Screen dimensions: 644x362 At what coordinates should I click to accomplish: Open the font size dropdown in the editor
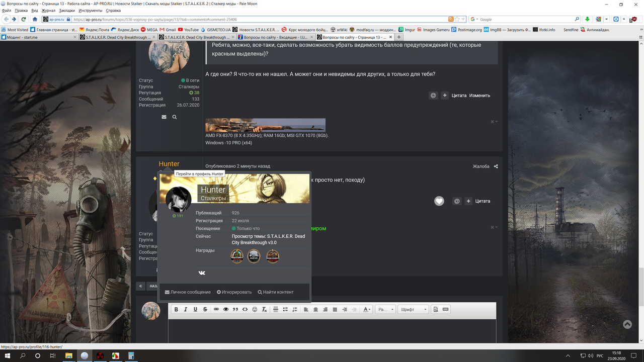click(385, 309)
